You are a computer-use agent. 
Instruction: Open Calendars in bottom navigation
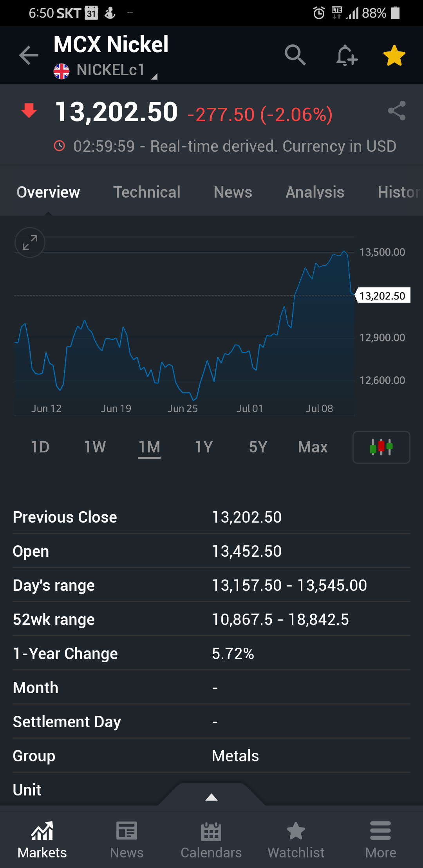pyautogui.click(x=211, y=840)
